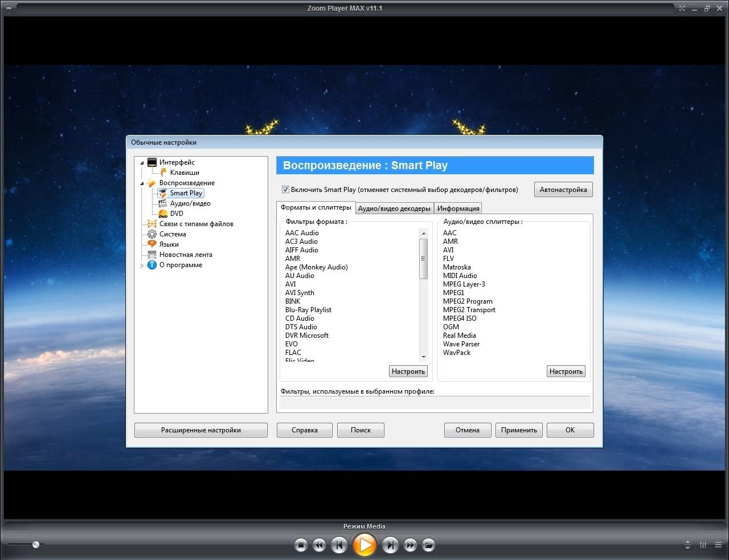
Task: Open Расширенные настройки
Action: tap(201, 430)
